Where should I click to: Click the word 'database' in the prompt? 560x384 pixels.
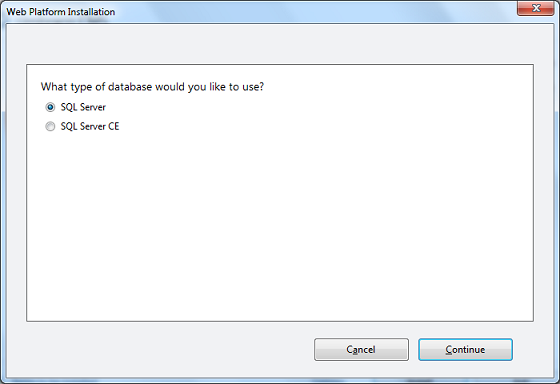click(130, 87)
